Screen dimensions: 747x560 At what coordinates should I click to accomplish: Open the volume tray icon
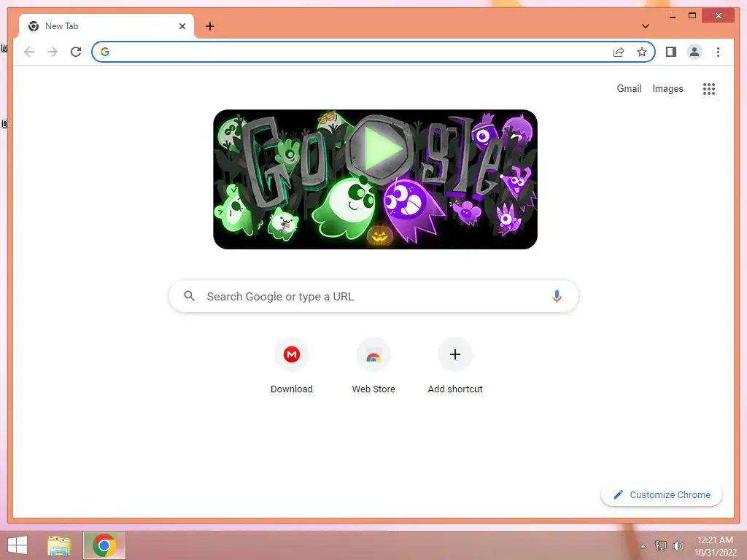click(x=678, y=546)
